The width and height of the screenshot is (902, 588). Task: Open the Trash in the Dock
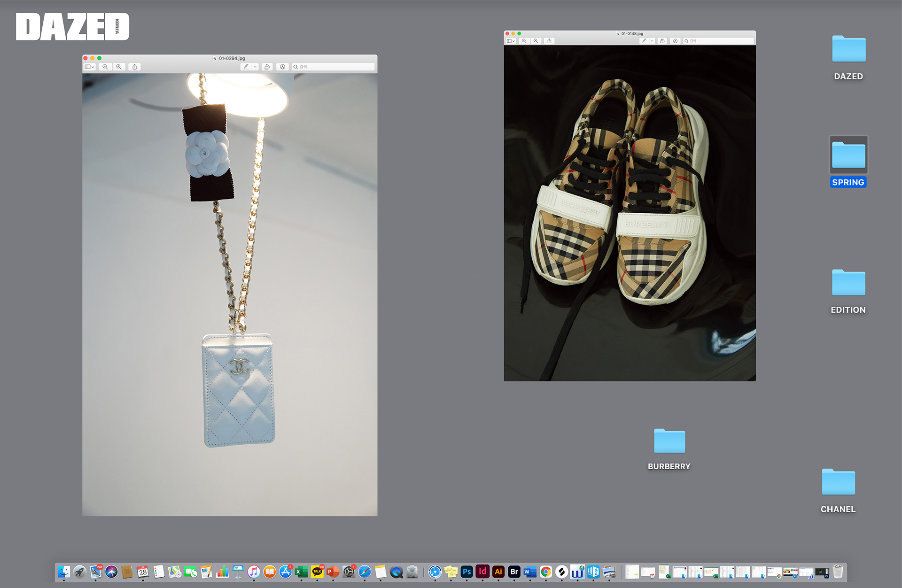pos(838,572)
